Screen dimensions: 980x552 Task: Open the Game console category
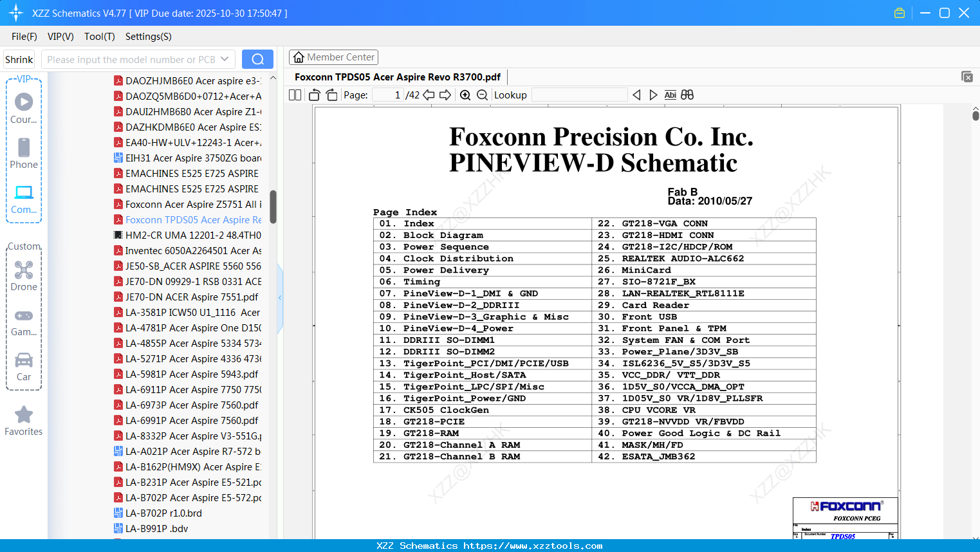24,322
